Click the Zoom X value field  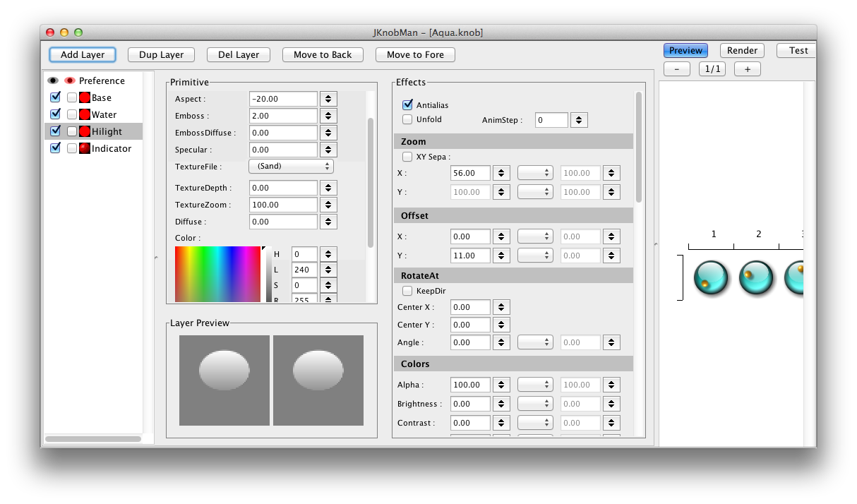(x=470, y=173)
